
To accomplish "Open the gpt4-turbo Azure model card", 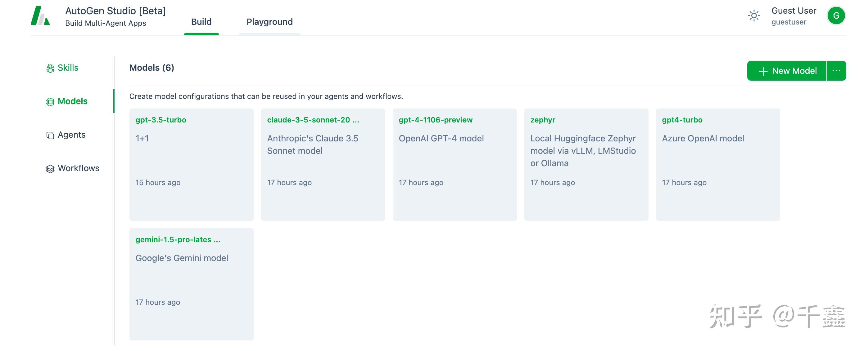I will [x=717, y=164].
